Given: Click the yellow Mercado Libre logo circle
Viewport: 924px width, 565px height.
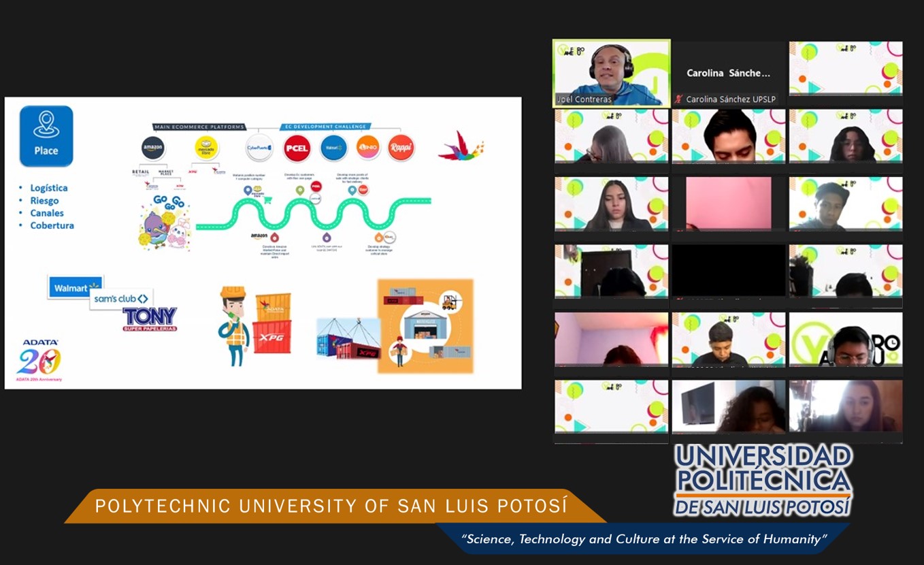Looking at the screenshot, I should click(206, 148).
